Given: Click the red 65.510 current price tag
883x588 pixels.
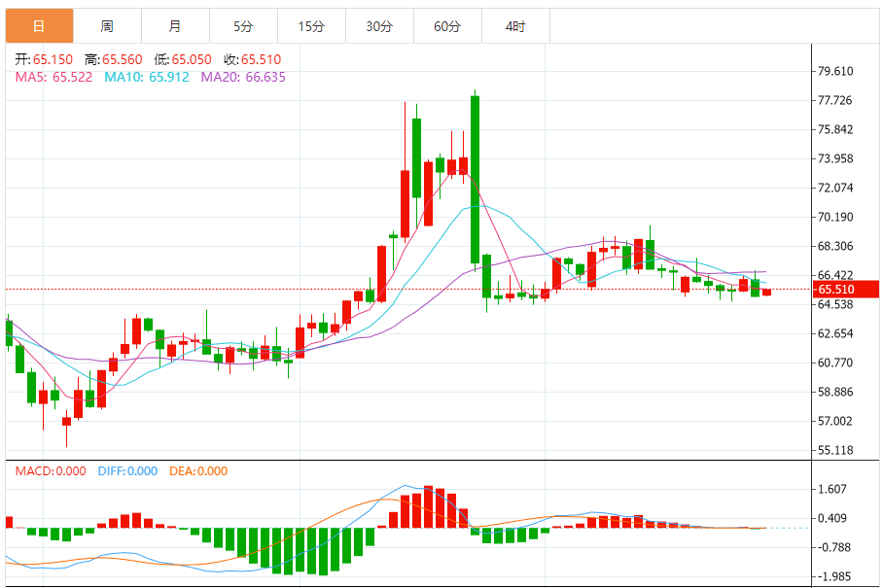Looking at the screenshot, I should coord(836,290).
